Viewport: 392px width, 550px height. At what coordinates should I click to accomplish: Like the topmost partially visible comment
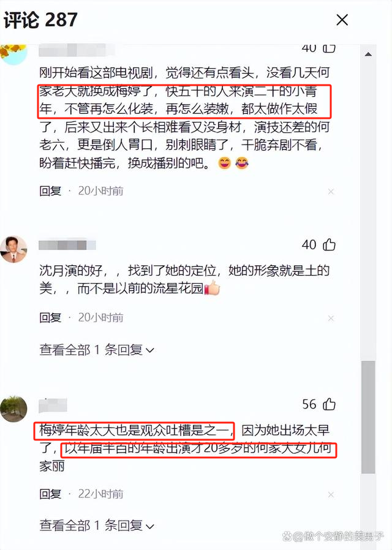(329, 48)
